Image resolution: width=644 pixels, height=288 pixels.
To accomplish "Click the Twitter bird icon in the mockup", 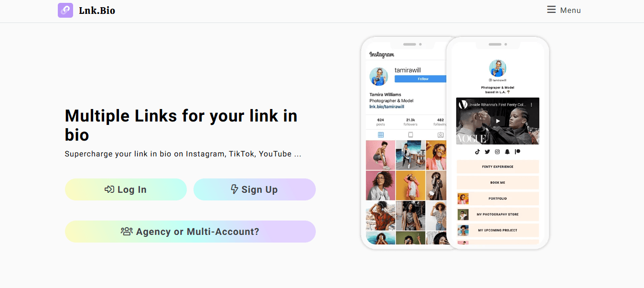I will point(487,152).
